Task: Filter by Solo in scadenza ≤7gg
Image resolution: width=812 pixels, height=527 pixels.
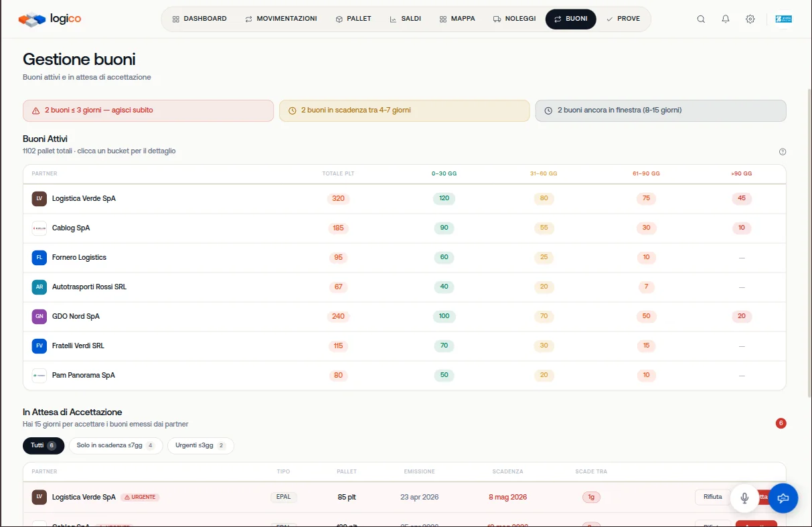Action: tap(116, 446)
